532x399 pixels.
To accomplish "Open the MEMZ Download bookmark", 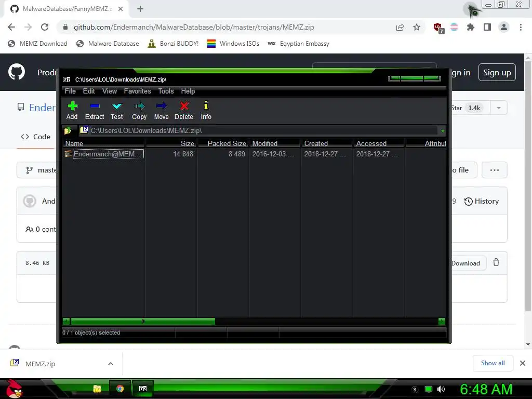I will tap(37, 44).
